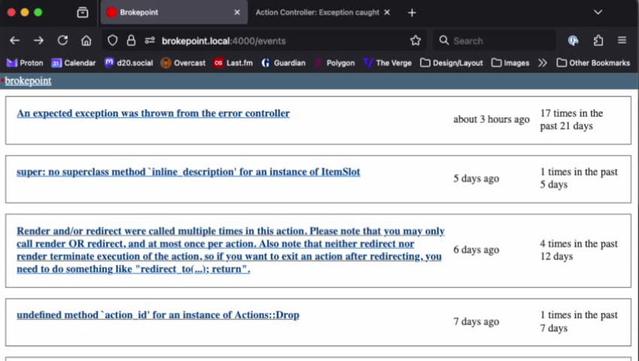The height and width of the screenshot is (361, 639).
Task: Follow the brokepoint header link
Action: pyautogui.click(x=28, y=81)
